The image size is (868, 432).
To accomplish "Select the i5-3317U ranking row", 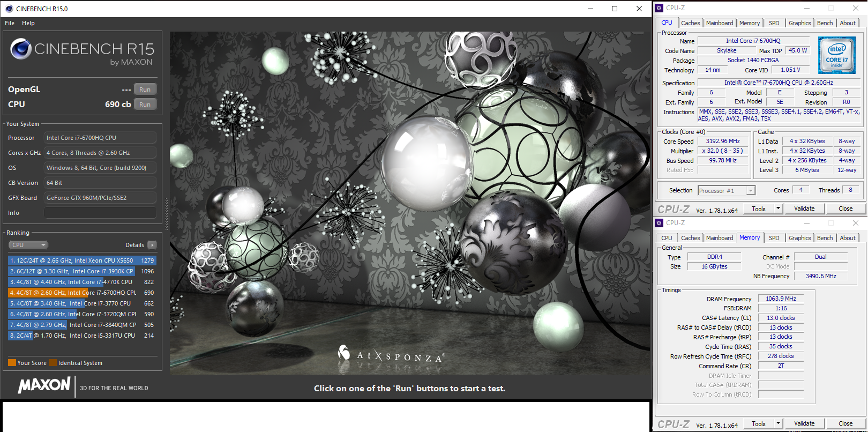I will (82, 336).
